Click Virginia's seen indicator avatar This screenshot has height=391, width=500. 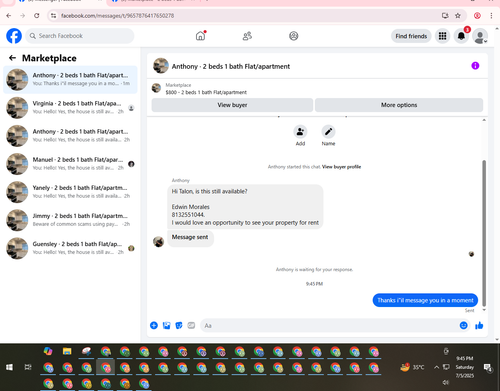pyautogui.click(x=131, y=108)
